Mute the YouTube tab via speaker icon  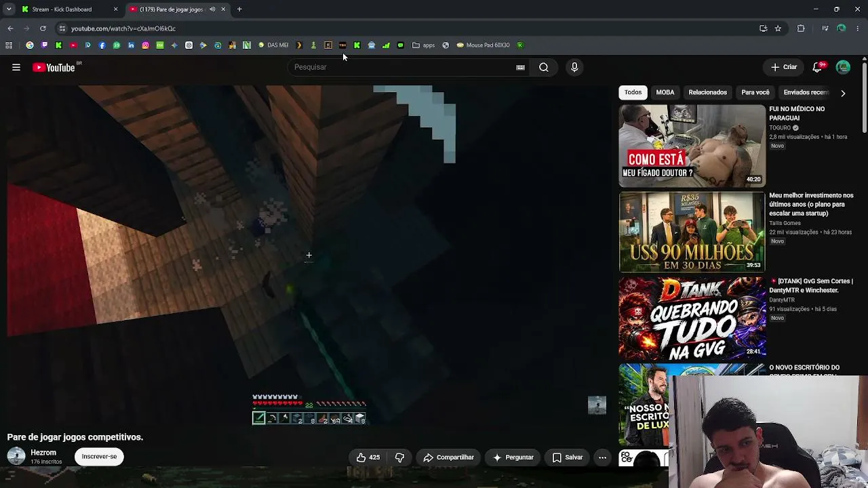pos(212,9)
